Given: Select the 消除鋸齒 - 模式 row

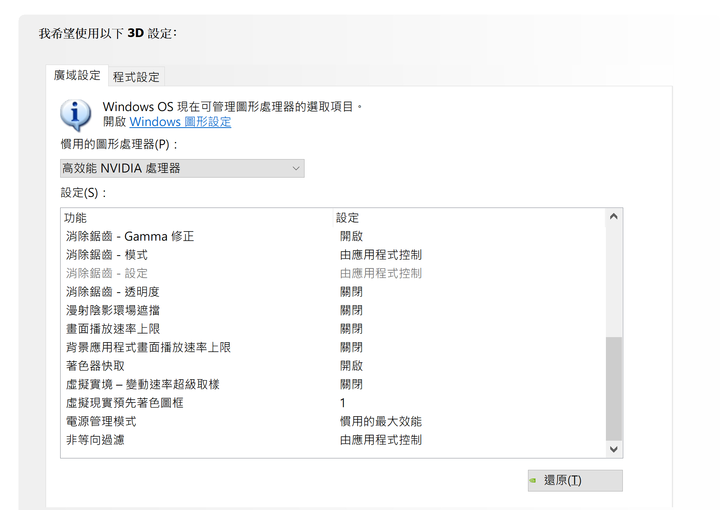Looking at the screenshot, I should coord(333,255).
